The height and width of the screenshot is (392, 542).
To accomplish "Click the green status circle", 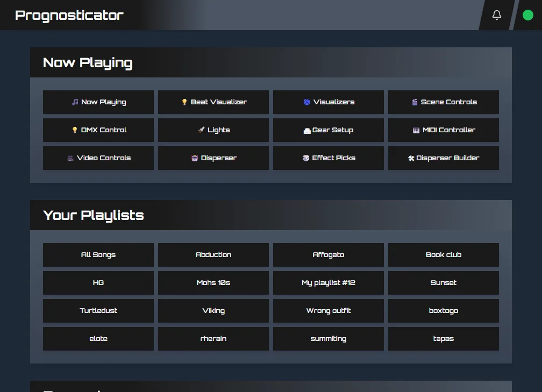I will tap(527, 15).
